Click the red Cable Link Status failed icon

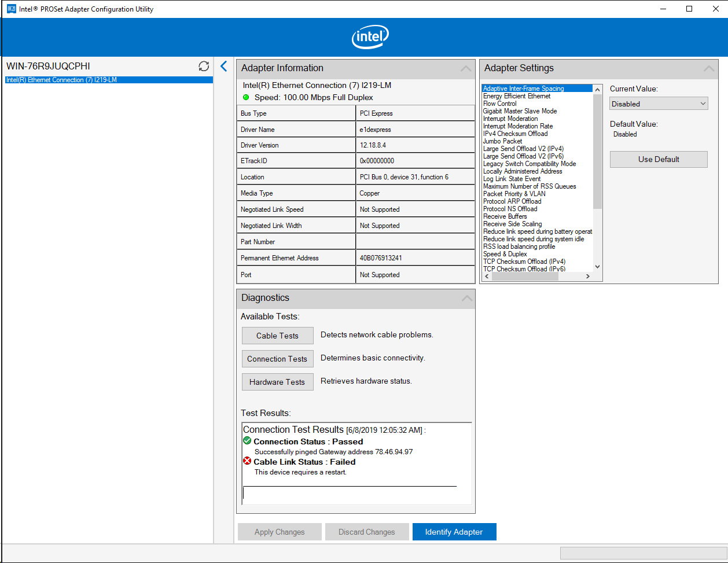247,461
